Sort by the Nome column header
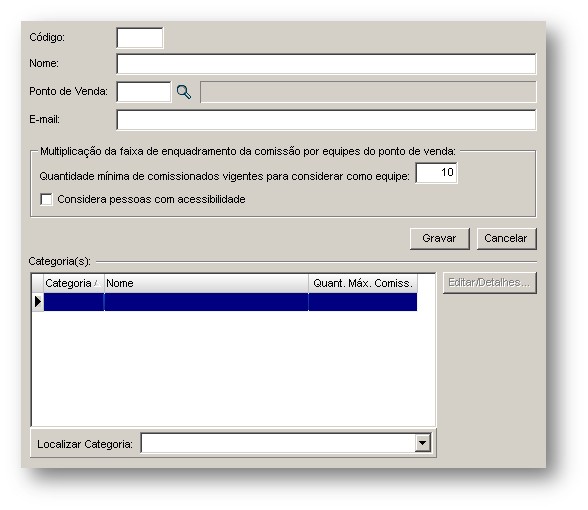The image size is (588, 510). [x=206, y=284]
